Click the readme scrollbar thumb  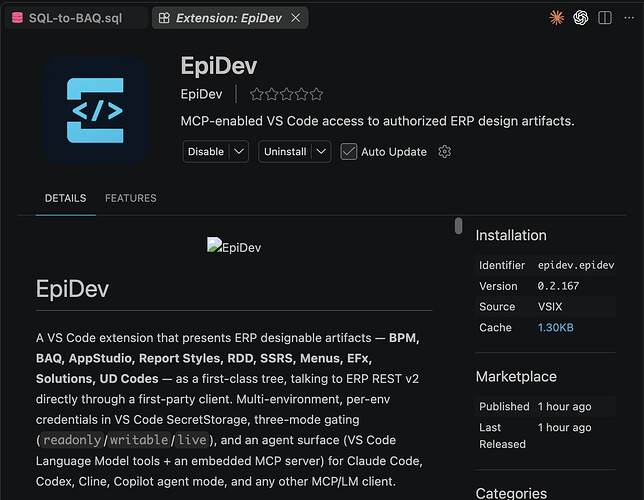(458, 226)
